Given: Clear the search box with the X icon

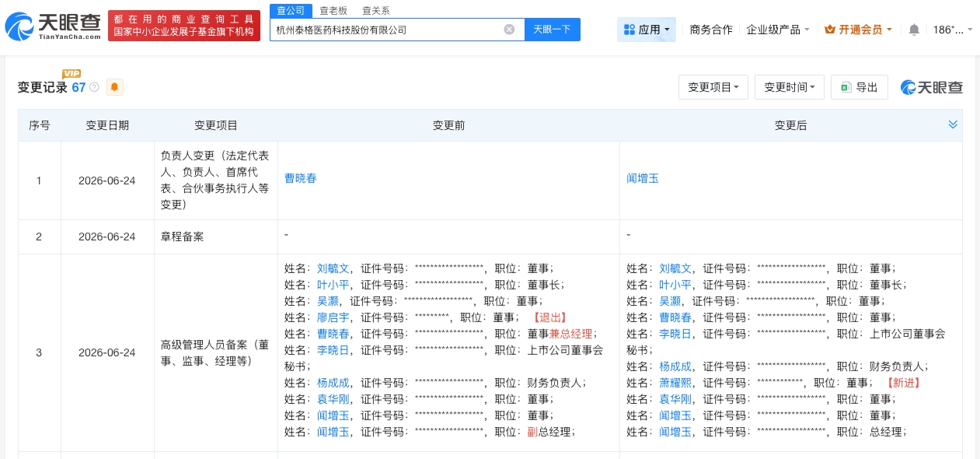Looking at the screenshot, I should [x=509, y=30].
